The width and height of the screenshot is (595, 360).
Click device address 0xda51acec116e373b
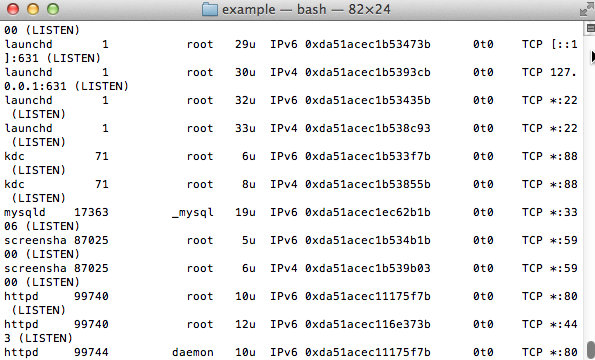coord(368,324)
